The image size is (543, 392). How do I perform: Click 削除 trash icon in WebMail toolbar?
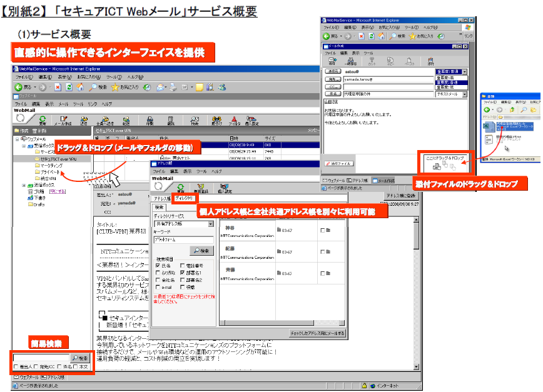tap(171, 121)
